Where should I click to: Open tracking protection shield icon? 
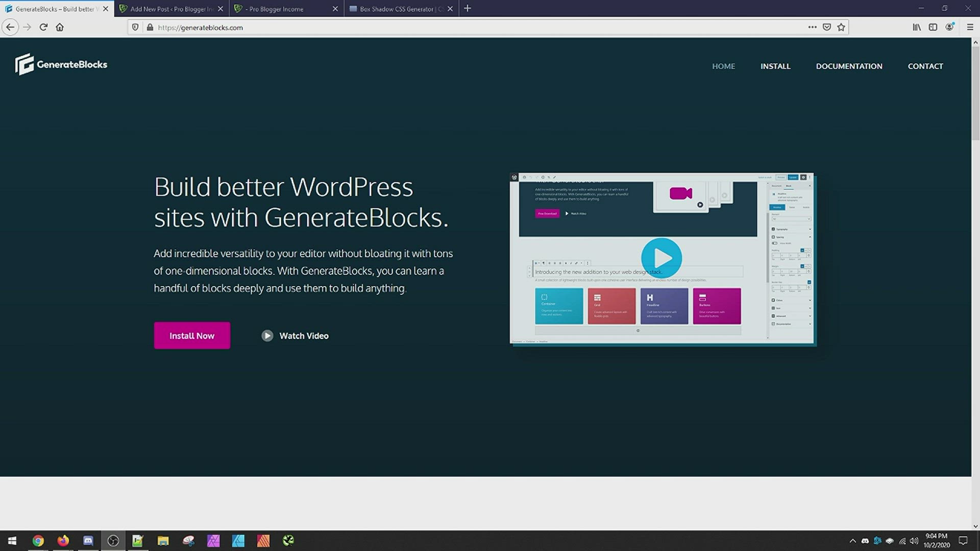click(135, 27)
